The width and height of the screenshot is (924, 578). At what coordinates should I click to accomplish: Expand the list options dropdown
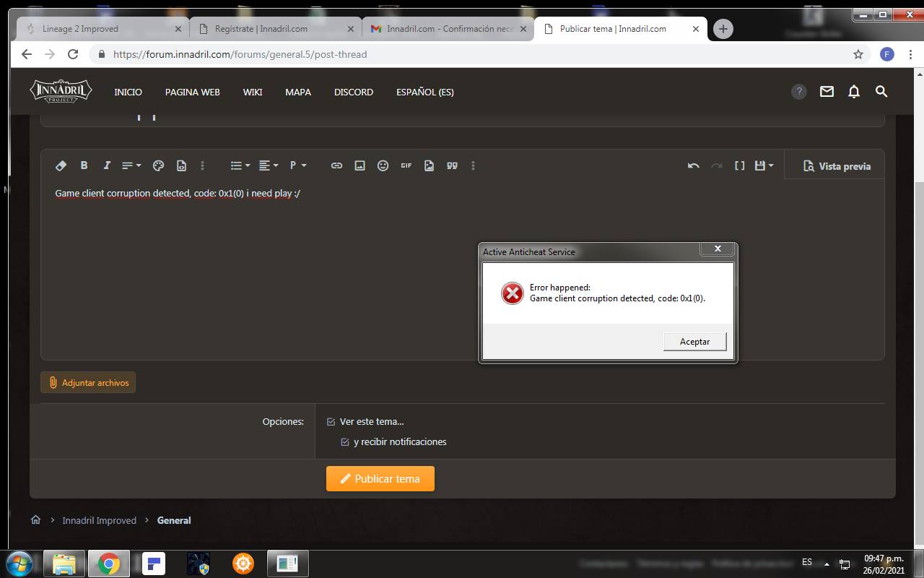click(x=240, y=165)
